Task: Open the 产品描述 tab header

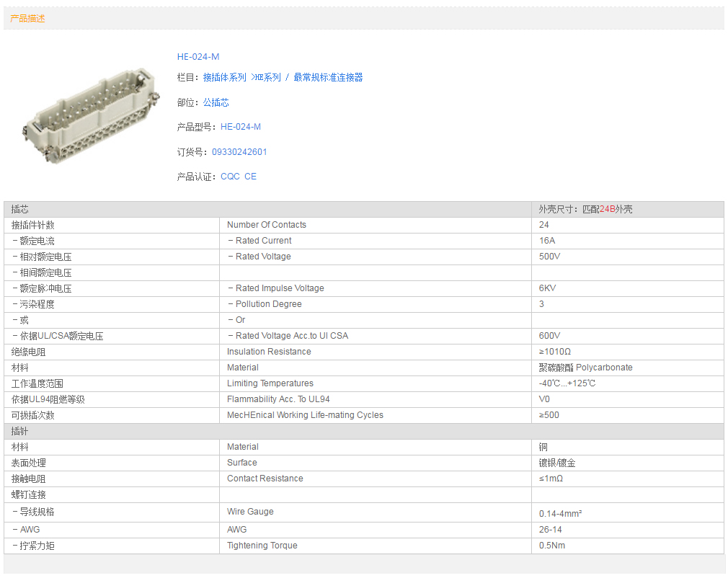Action: 27,19
